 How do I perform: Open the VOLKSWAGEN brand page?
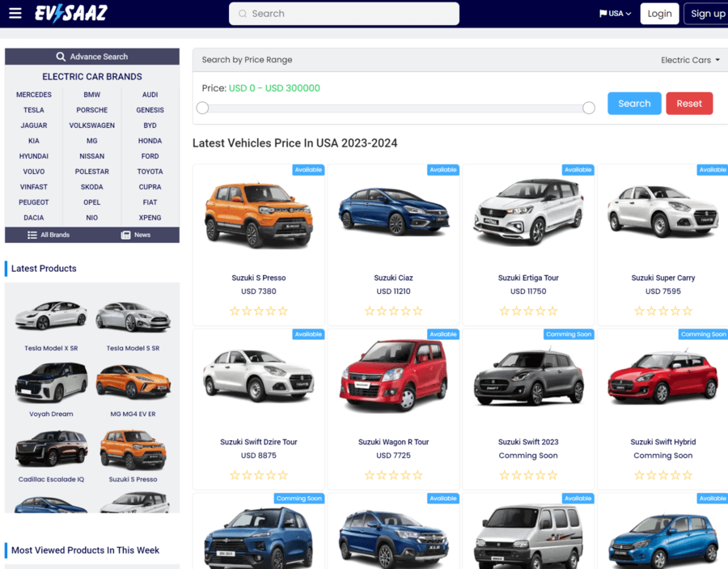[x=92, y=125]
